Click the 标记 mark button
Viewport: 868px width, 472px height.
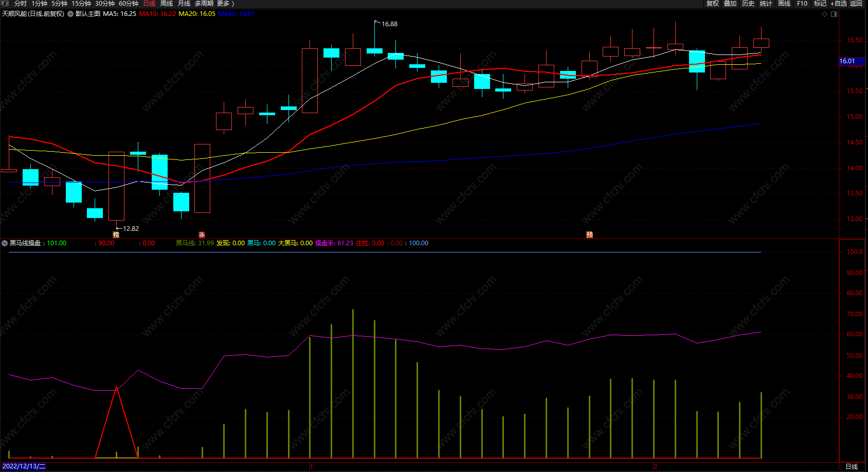tap(820, 4)
